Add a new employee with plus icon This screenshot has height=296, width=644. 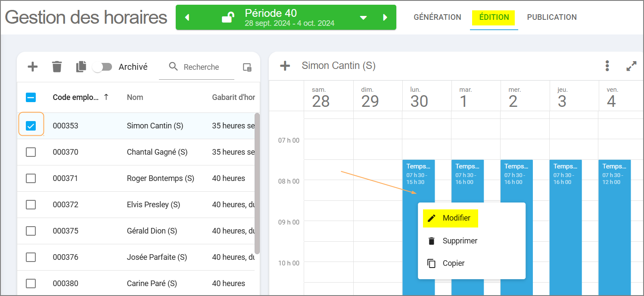click(33, 67)
